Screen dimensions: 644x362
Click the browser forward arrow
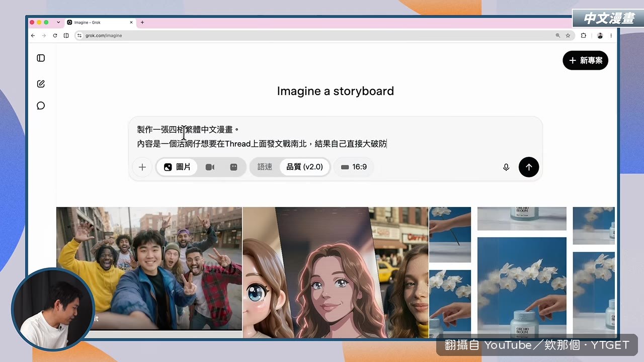(x=44, y=36)
